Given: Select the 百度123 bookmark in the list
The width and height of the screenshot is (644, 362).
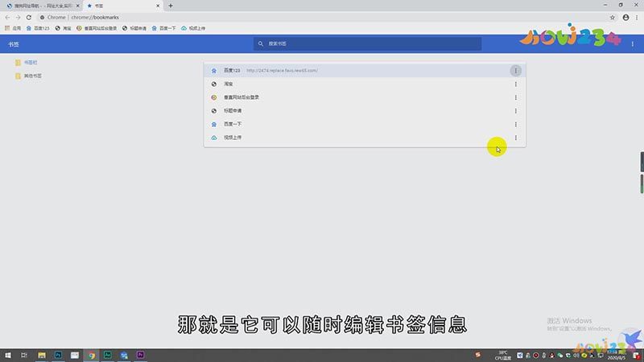Looking at the screenshot, I should tap(365, 71).
